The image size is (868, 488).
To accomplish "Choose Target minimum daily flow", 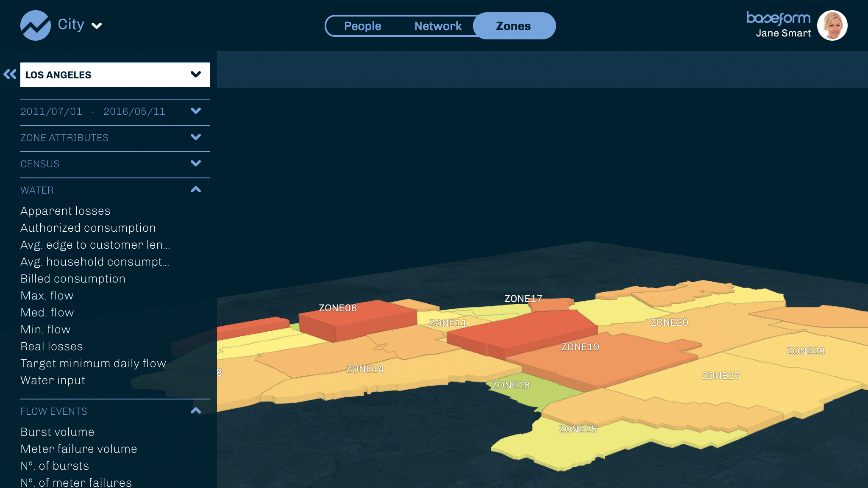I will [x=93, y=363].
